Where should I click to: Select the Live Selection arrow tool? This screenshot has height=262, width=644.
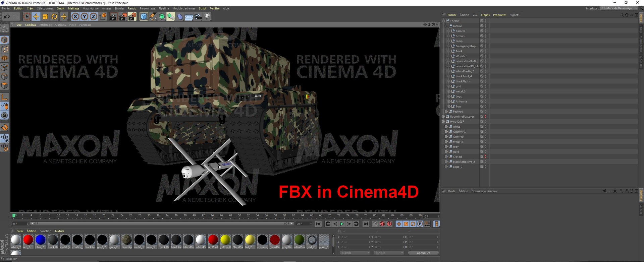(x=27, y=16)
